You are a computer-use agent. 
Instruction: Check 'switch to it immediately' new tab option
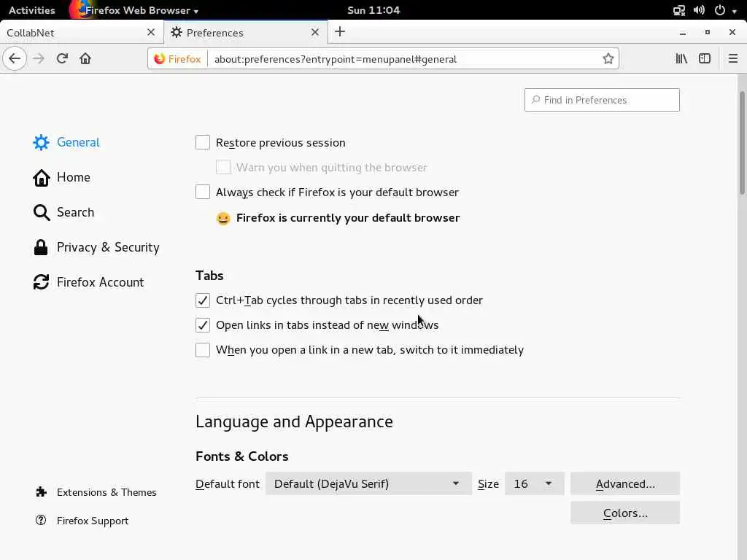coord(203,350)
